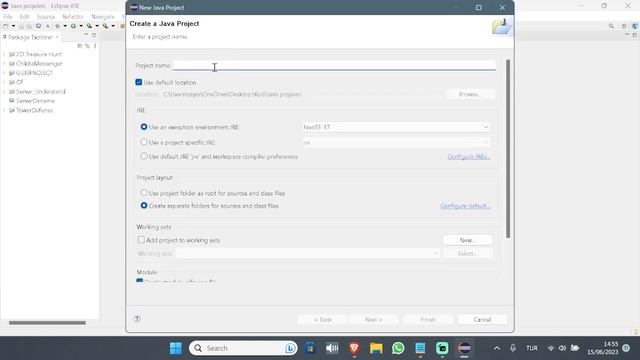
Task: Click the Finish button
Action: coord(428,320)
